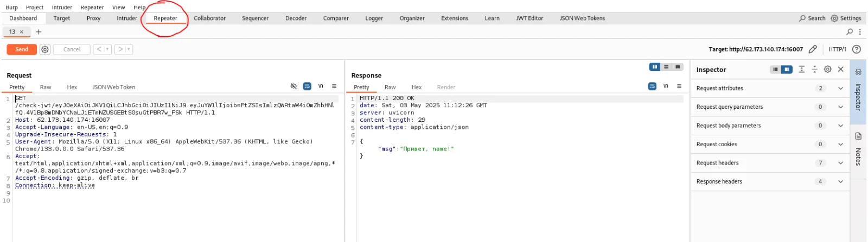
Task: Toggle line wrap in the Request pane
Action: pos(307,86)
